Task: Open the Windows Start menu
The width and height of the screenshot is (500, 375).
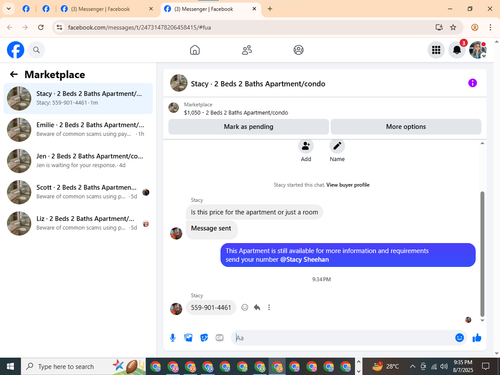Action: point(10,367)
